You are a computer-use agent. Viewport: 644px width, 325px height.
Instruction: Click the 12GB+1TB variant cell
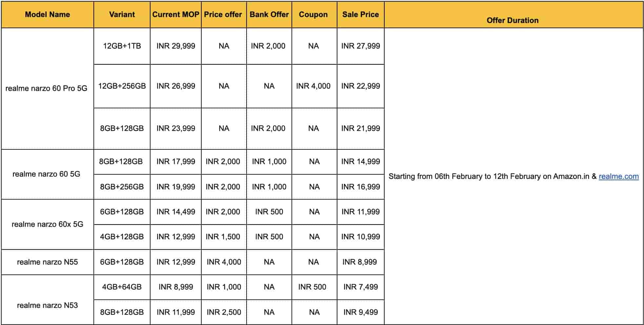coord(122,46)
